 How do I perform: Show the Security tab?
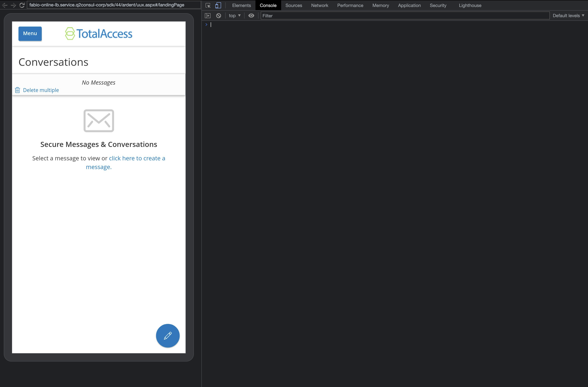[x=438, y=5]
